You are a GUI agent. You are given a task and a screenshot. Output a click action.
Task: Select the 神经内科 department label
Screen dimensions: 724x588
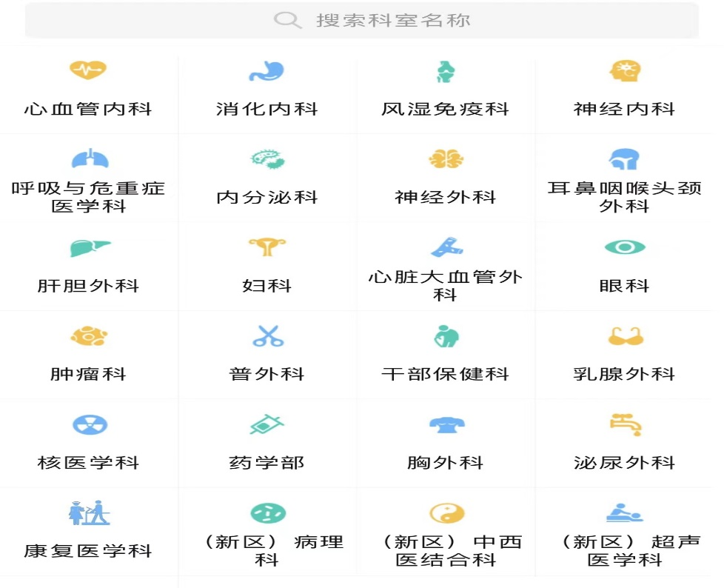(624, 110)
